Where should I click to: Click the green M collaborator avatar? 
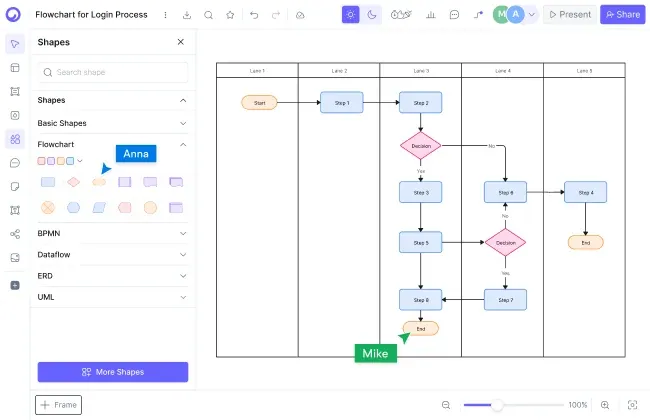pos(500,15)
